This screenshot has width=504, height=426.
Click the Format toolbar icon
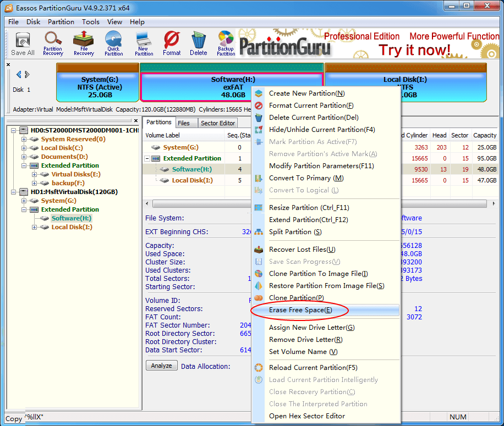pyautogui.click(x=172, y=44)
